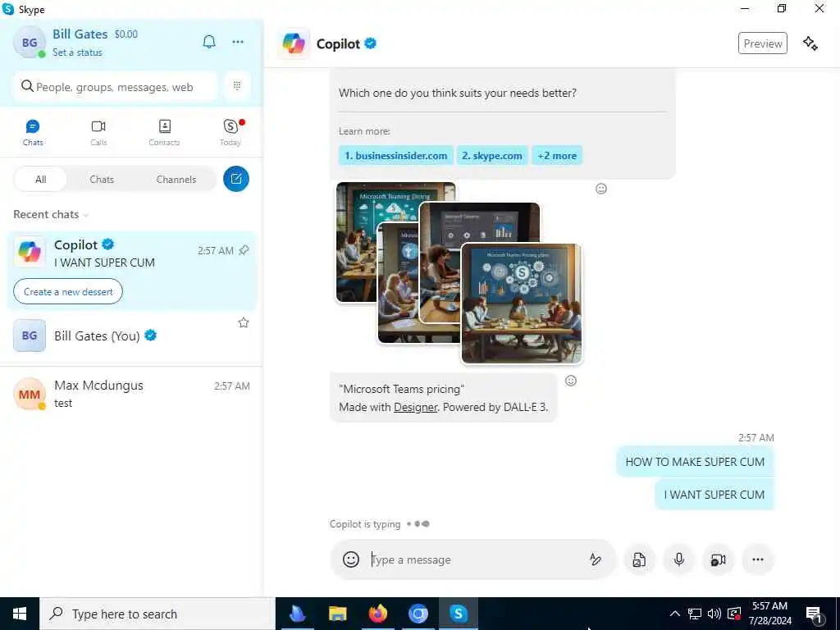Click the Create a new dessert suggestion
Viewport: 840px width, 630px height.
coord(68,292)
